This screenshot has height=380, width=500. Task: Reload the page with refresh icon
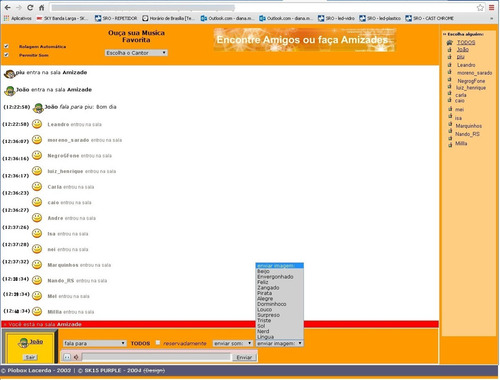(30, 7)
